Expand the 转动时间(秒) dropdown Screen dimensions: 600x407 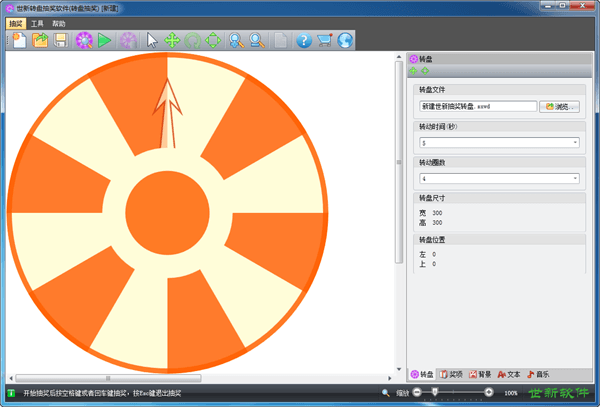click(x=576, y=142)
